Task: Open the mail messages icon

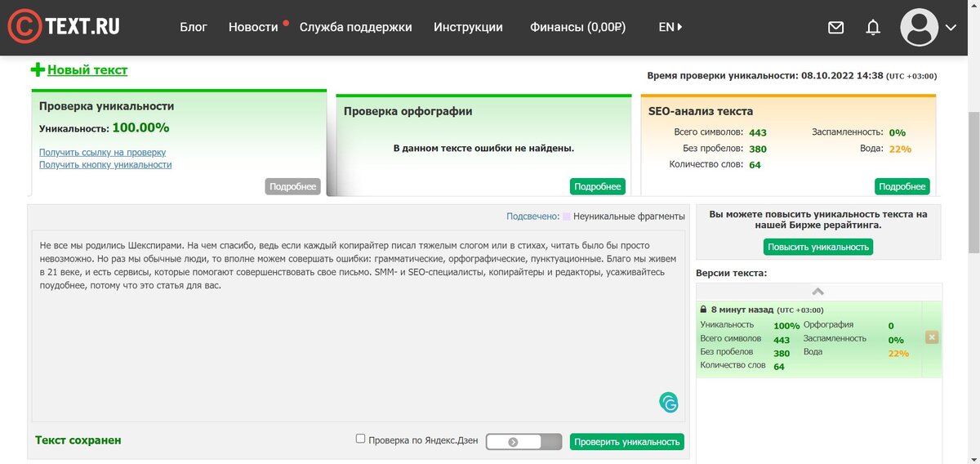Action: [x=835, y=27]
